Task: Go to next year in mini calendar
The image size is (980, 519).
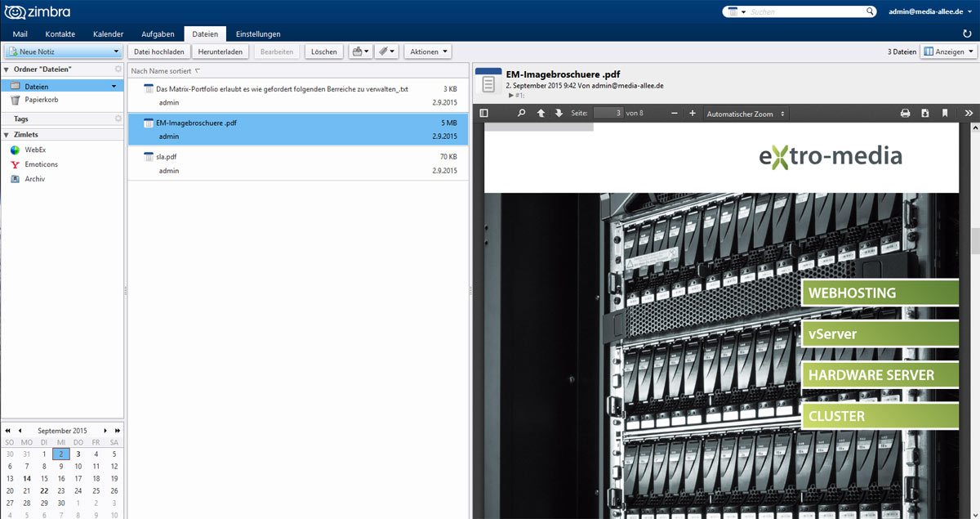Action: (x=118, y=430)
